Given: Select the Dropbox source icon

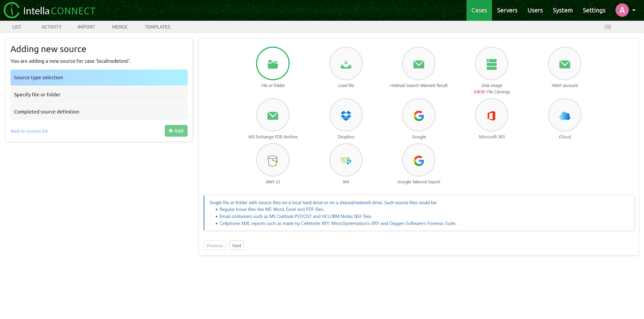Looking at the screenshot, I should point(346,115).
